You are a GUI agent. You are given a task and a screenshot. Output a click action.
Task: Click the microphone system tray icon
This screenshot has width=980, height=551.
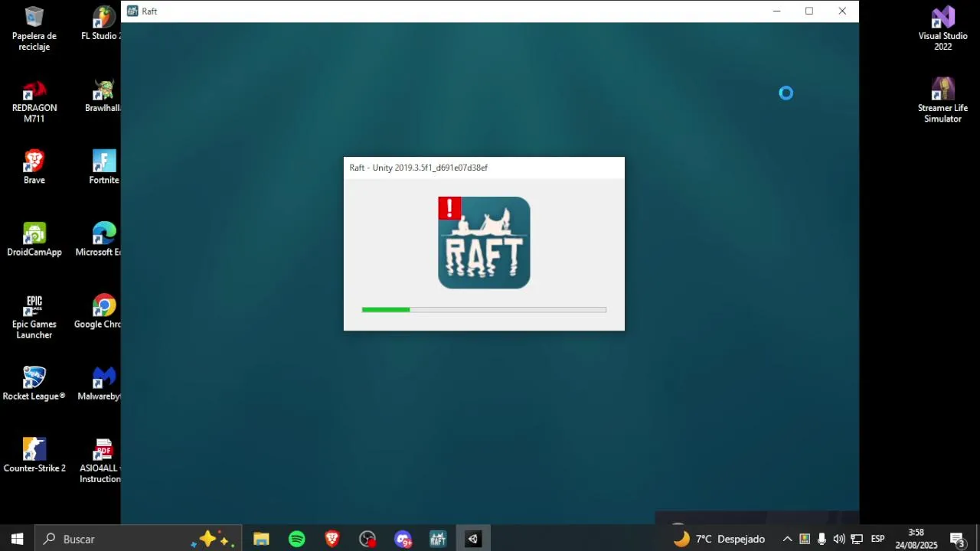pyautogui.click(x=822, y=539)
